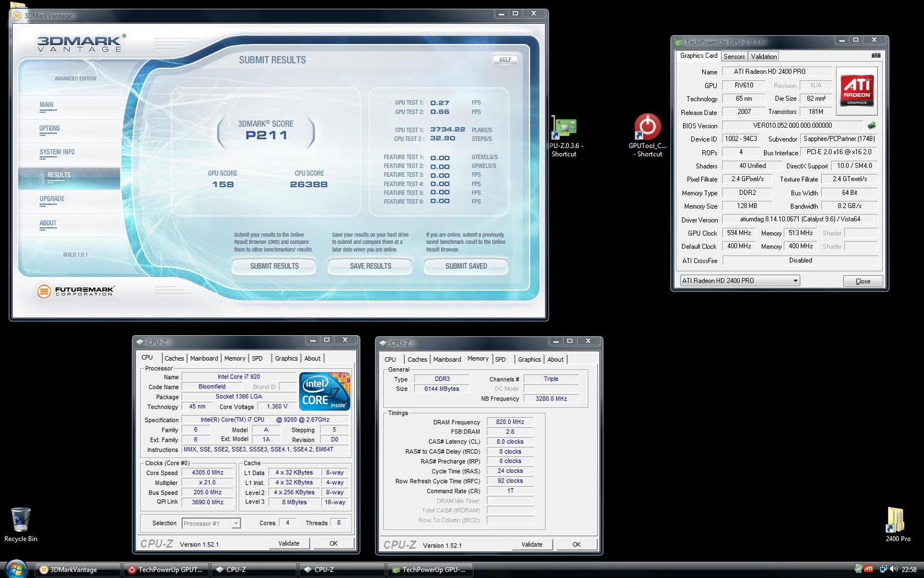Open the Processor #1 selection dropdown

click(x=211, y=523)
